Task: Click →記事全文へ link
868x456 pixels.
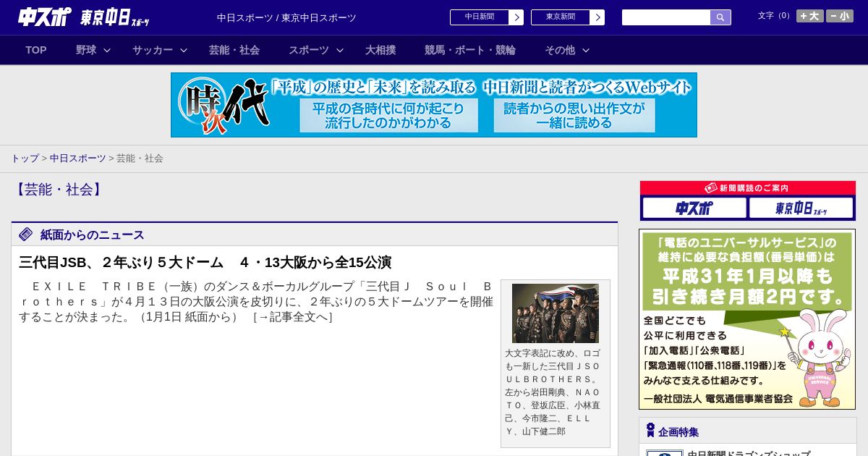Action: (x=293, y=317)
